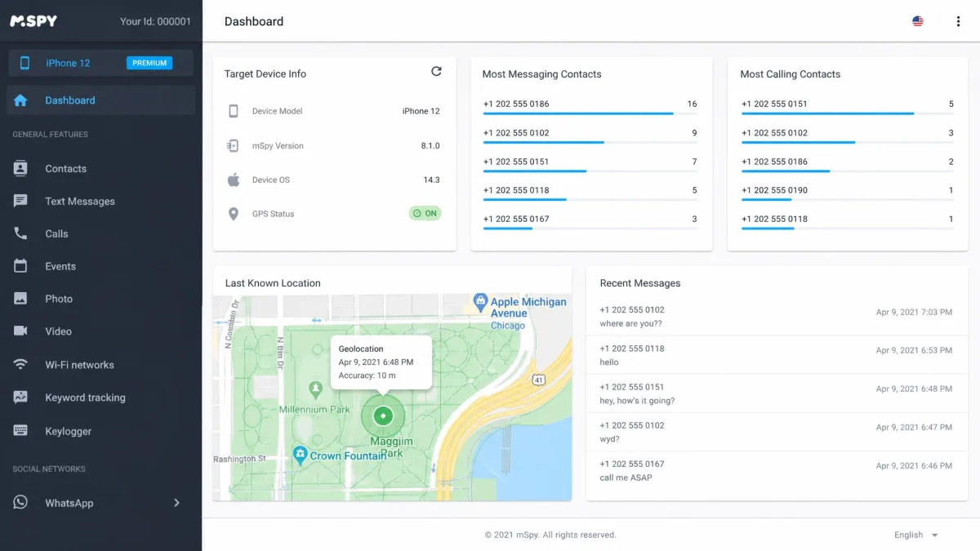980x551 pixels.
Task: Open the iPhone 12 device selector
Action: pos(101,63)
